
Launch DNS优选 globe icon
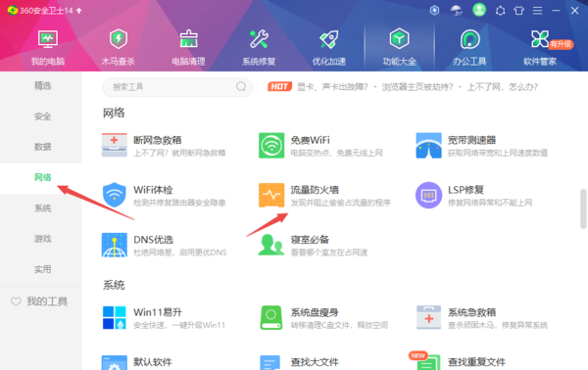[115, 245]
